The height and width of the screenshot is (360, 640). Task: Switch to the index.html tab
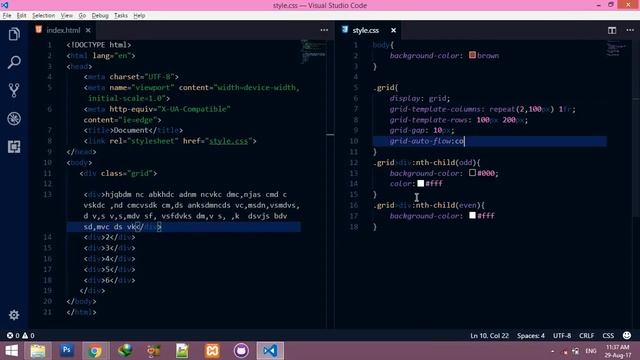point(63,30)
